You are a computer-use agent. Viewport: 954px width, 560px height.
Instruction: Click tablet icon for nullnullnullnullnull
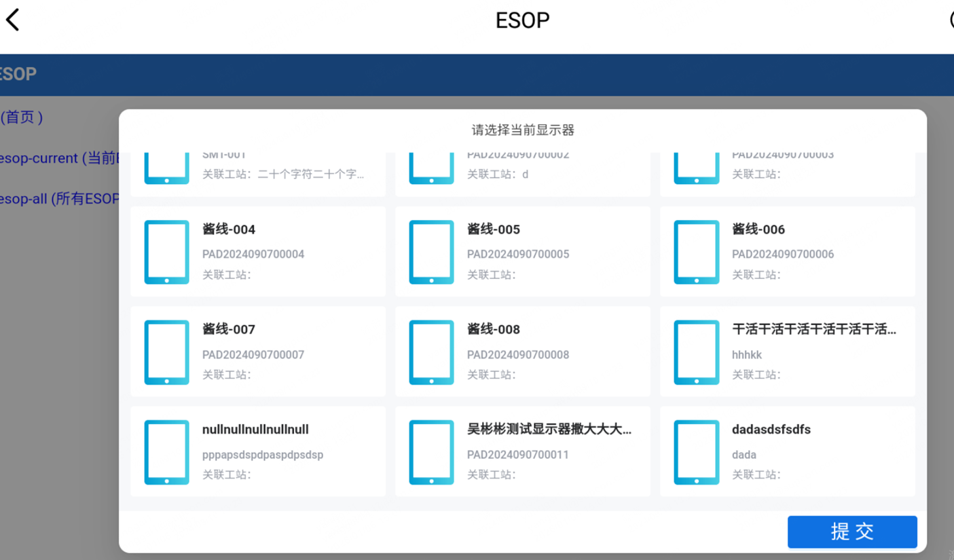[166, 452]
